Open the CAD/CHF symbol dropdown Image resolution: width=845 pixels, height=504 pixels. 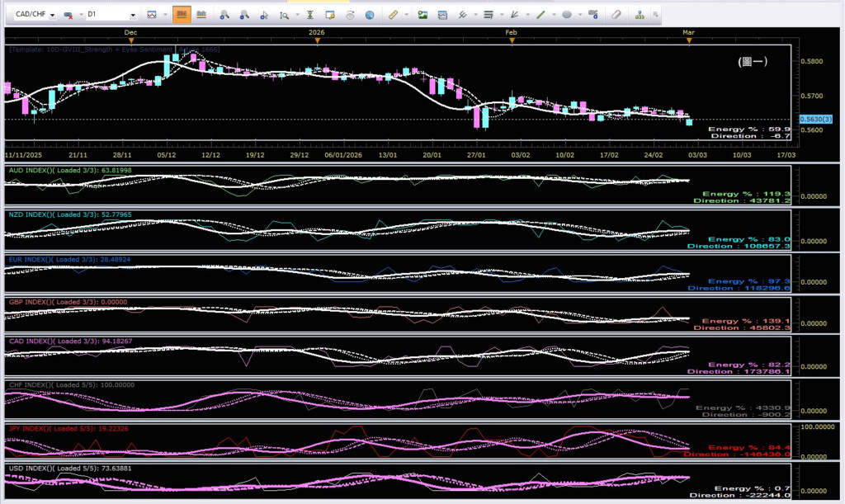(x=53, y=15)
